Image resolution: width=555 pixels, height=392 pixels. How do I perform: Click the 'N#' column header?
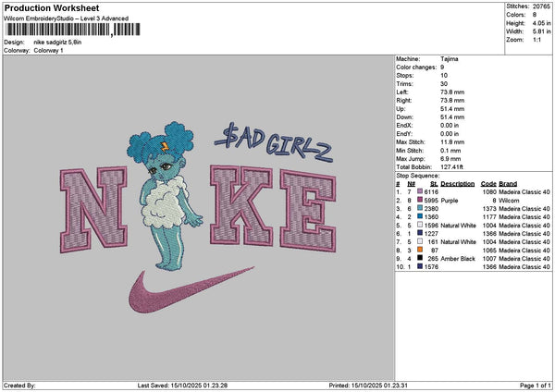pyautogui.click(x=411, y=184)
